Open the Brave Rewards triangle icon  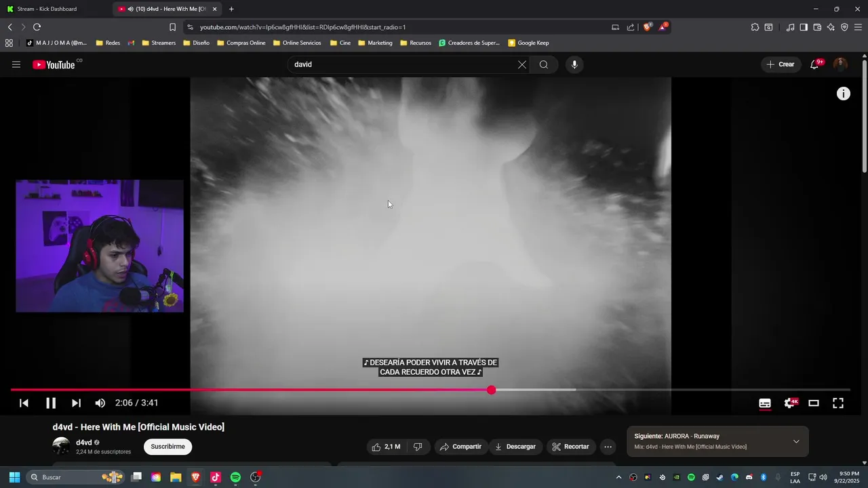(663, 27)
